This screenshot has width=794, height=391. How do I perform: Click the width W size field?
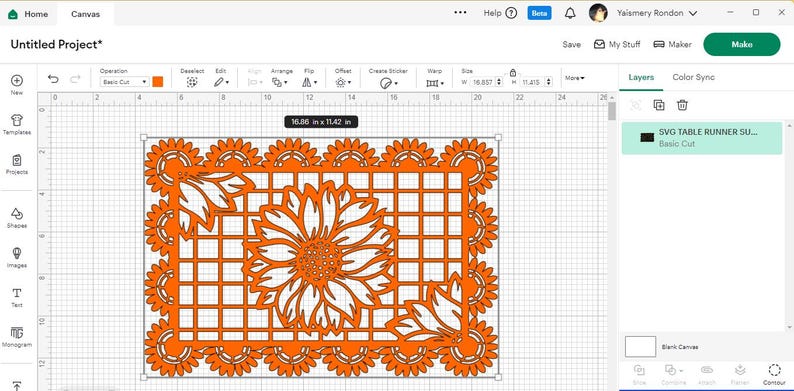pyautogui.click(x=483, y=82)
